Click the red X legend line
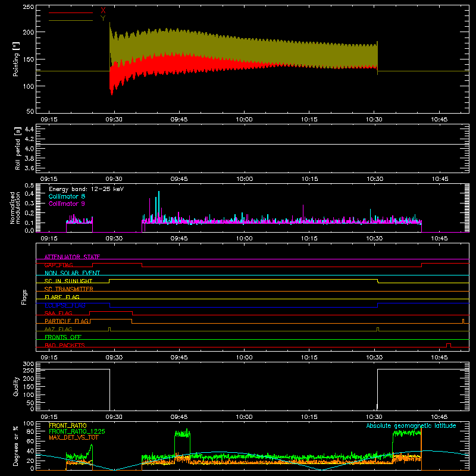476x476 pixels. pos(71,12)
